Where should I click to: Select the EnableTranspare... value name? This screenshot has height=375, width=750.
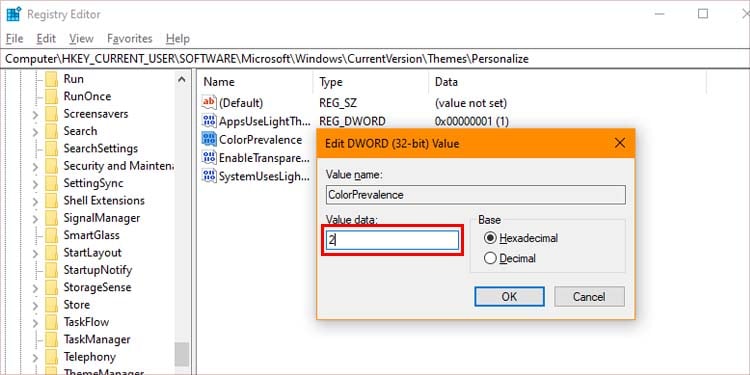(x=265, y=158)
